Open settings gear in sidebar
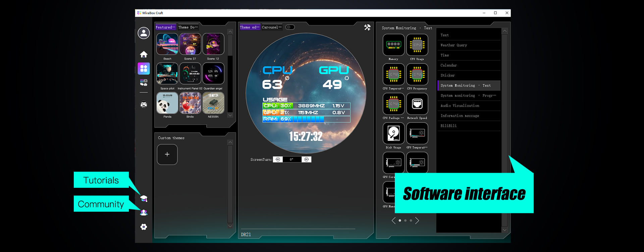The height and width of the screenshot is (252, 644). click(x=144, y=227)
